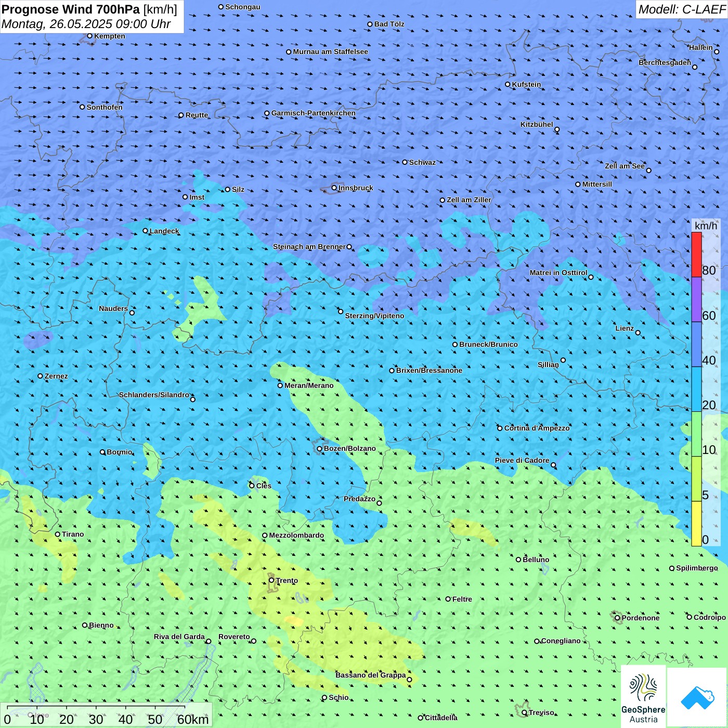Click the 'Codroipo' label
Screen dimensions: 728x728
[710, 617]
